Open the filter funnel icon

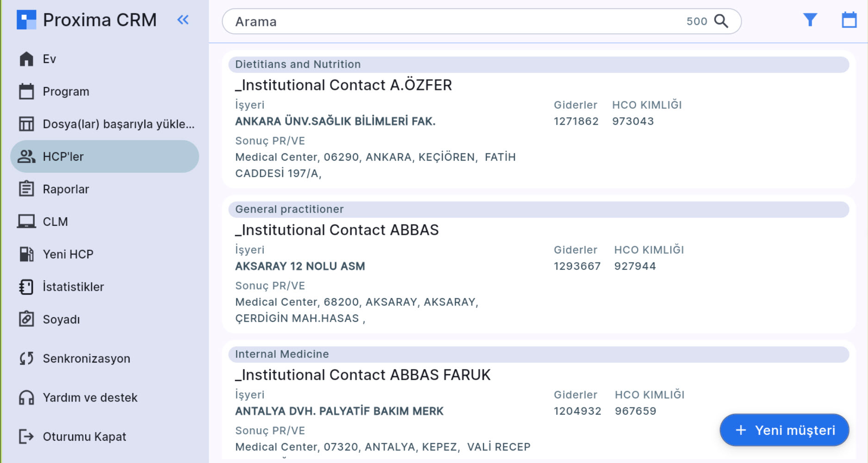(x=810, y=20)
